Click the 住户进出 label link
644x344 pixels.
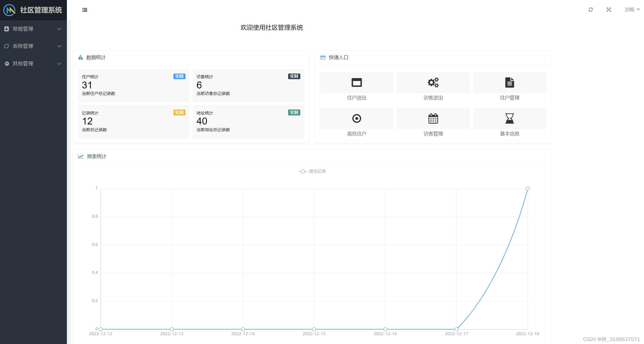point(357,98)
